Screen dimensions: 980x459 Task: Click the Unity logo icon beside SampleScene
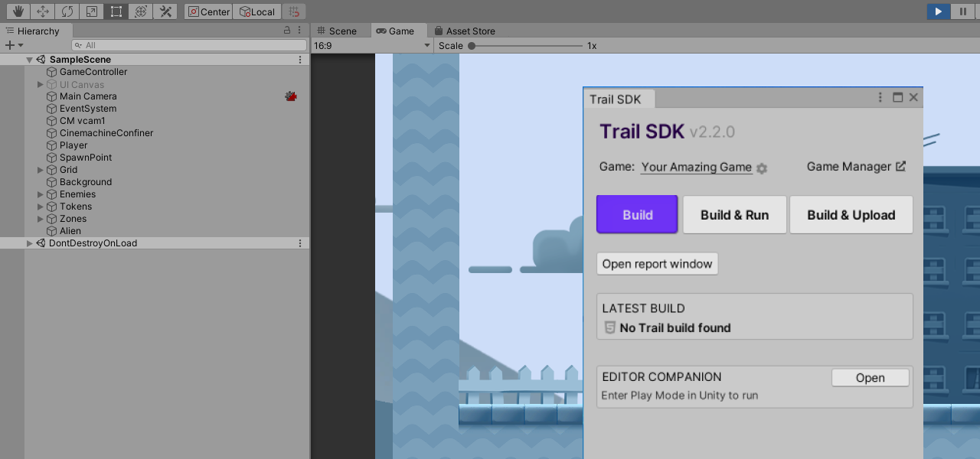(41, 60)
